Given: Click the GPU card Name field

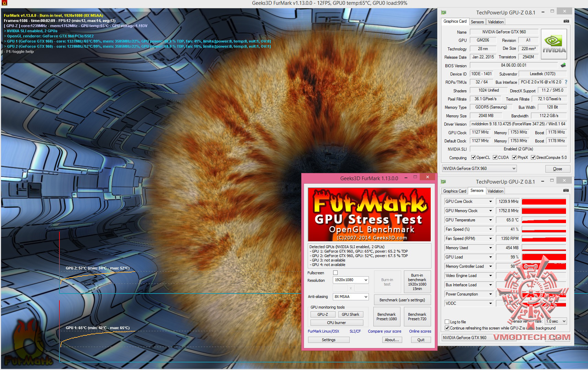Looking at the screenshot, I should [x=504, y=32].
